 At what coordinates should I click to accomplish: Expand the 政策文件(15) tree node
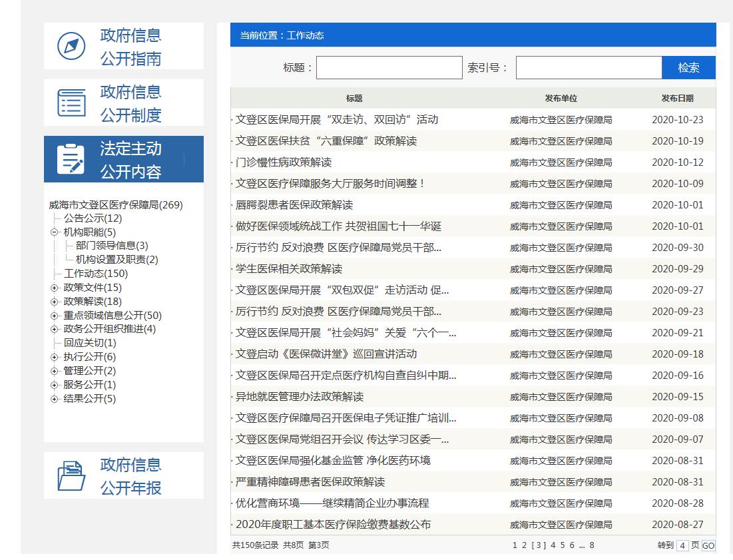(x=55, y=288)
